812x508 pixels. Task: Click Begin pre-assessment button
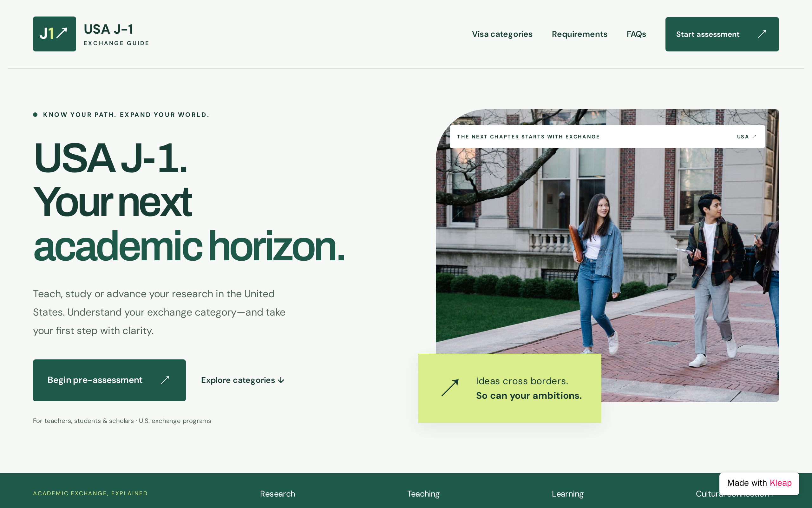pyautogui.click(x=109, y=380)
